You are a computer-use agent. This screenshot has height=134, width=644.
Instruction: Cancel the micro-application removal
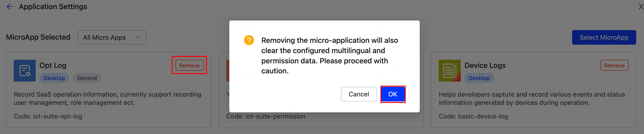(359, 94)
